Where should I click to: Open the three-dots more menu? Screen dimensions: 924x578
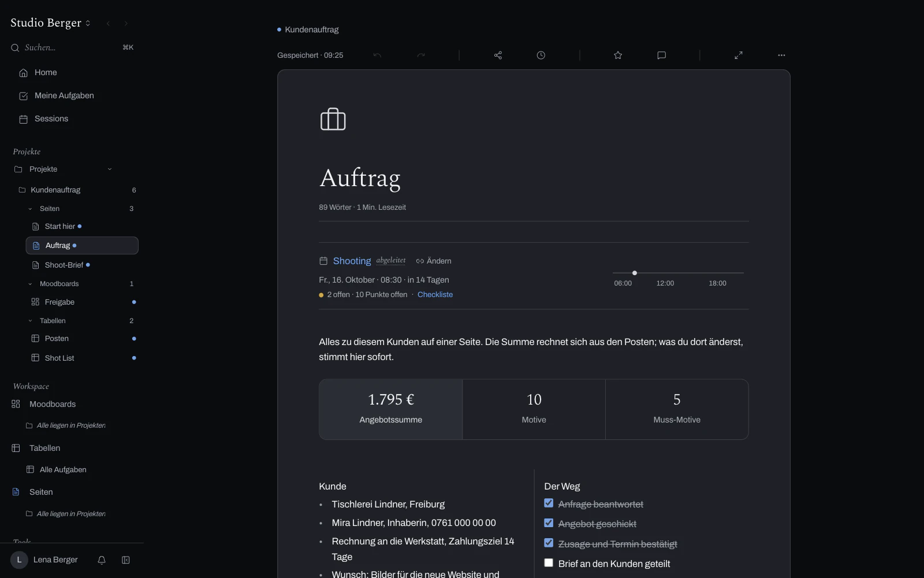tap(781, 55)
